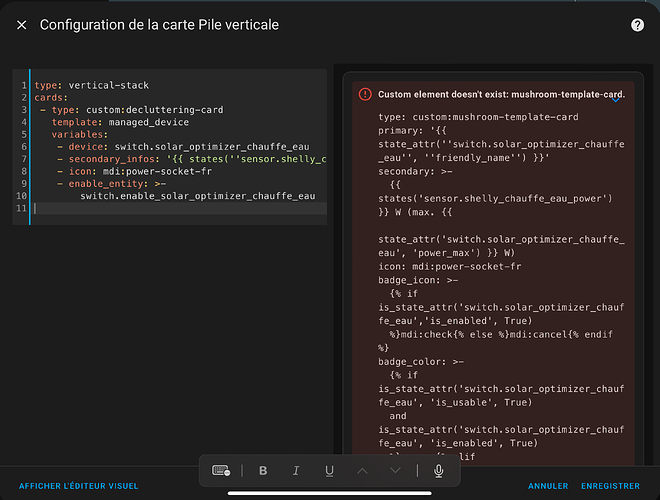The width and height of the screenshot is (660, 500).
Task: Click 'switch.enable_solar_optimizer_chauffe_eau' on line 10
Action: [x=197, y=196]
